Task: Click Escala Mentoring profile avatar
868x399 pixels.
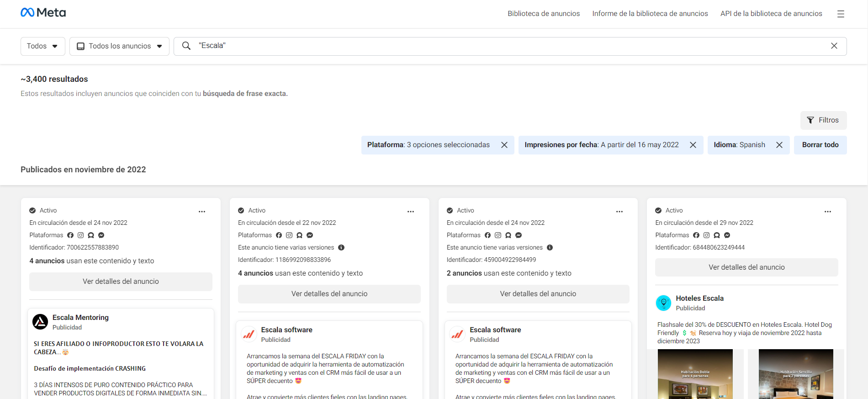Action: click(40, 322)
